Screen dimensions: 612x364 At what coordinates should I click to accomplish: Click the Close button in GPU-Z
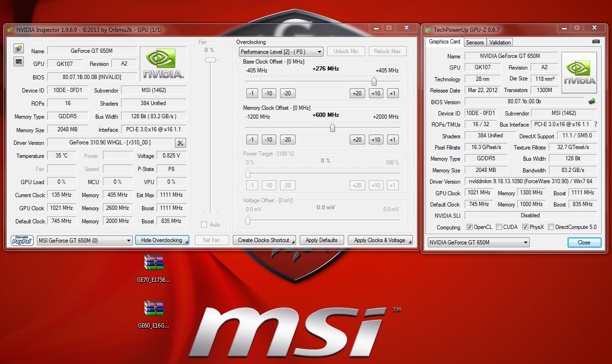[584, 243]
